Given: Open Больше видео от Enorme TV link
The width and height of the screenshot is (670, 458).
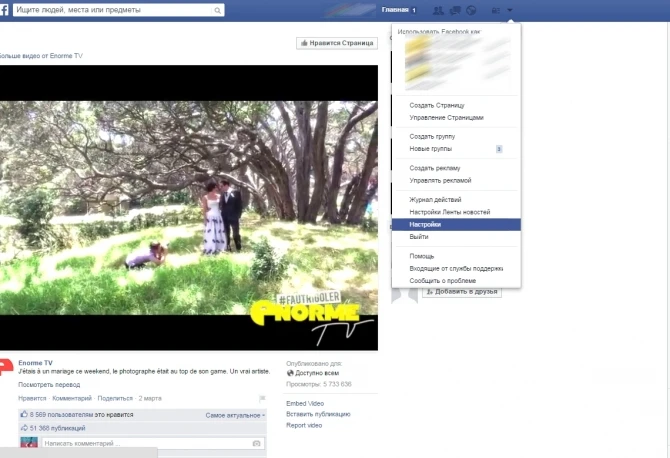Looking at the screenshot, I should click(x=41, y=56).
